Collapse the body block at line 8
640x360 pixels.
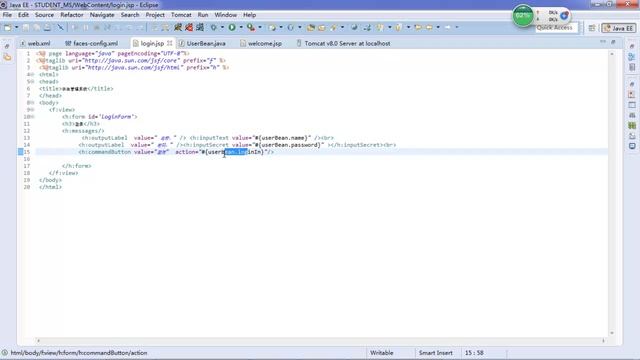pyautogui.click(x=32, y=103)
